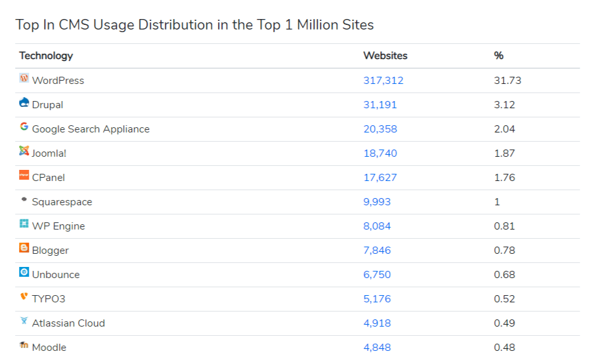Click the Drupal drop logo icon
Screen dimensions: 589x364
point(24,102)
